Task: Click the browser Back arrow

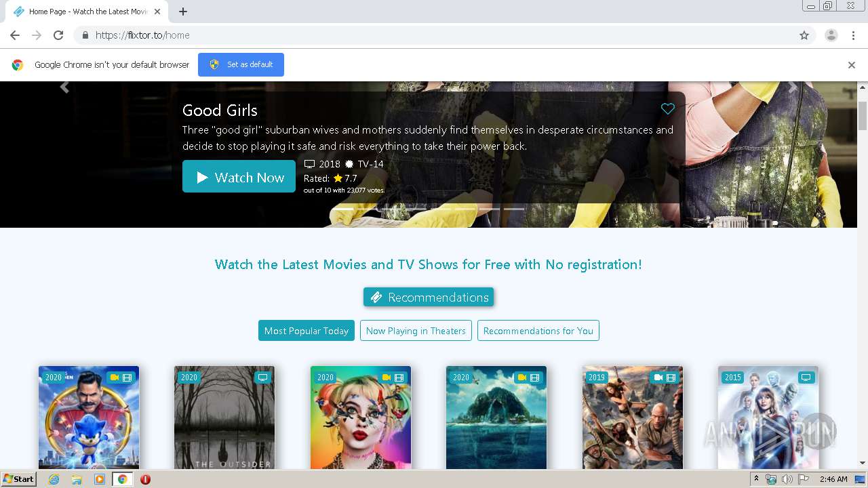Action: [15, 35]
